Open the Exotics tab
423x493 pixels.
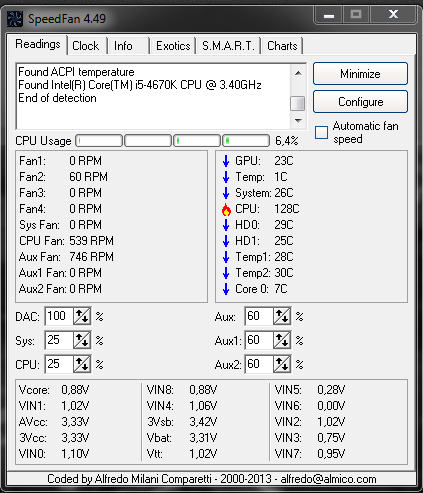[173, 46]
